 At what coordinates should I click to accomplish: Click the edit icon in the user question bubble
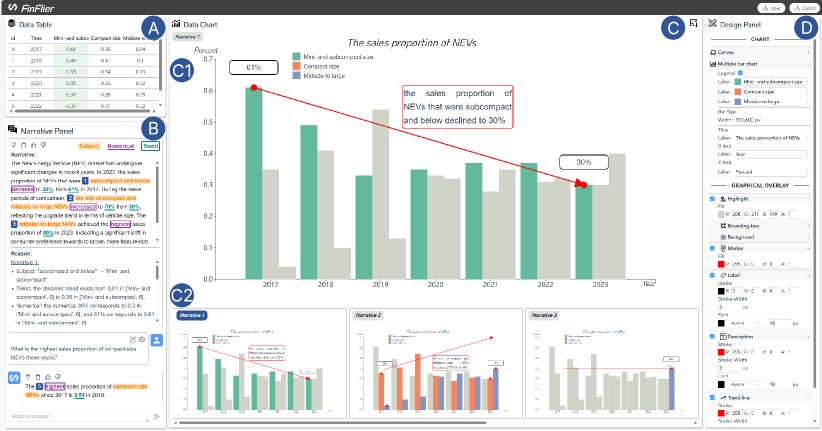[133, 340]
